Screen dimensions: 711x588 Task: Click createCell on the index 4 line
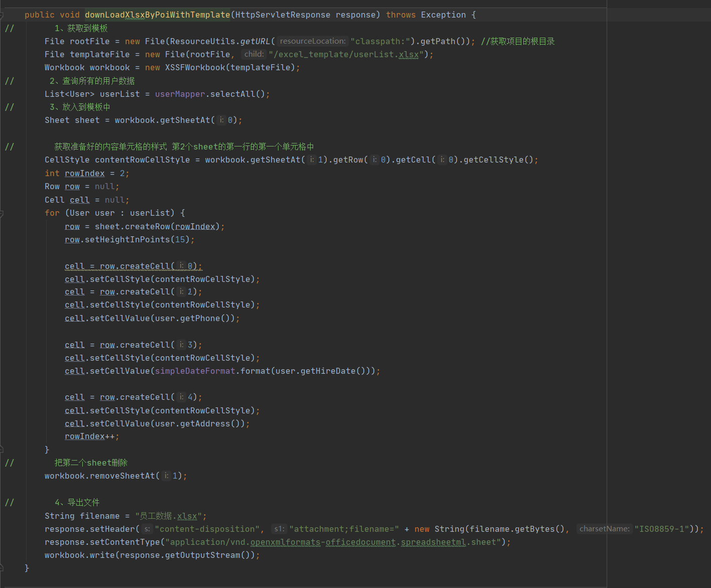point(145,397)
